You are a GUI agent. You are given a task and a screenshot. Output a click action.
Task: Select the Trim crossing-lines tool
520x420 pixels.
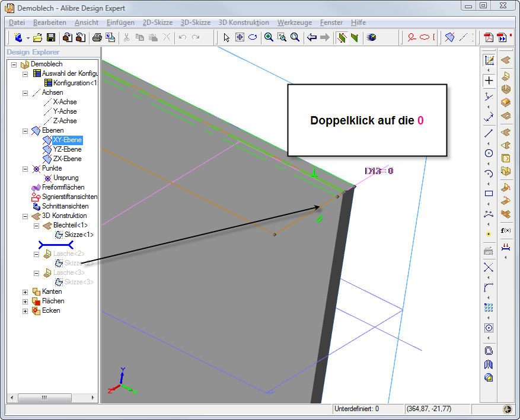pyautogui.click(x=489, y=267)
